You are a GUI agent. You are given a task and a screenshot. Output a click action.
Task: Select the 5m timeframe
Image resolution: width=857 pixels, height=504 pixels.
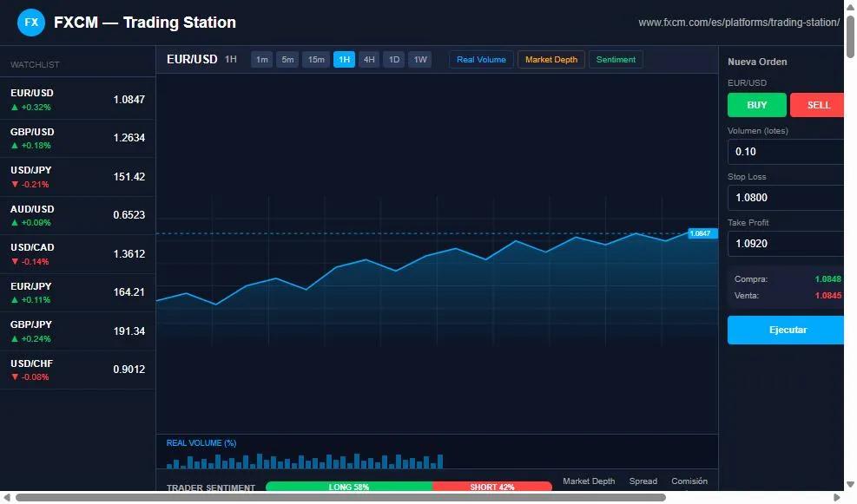point(287,60)
